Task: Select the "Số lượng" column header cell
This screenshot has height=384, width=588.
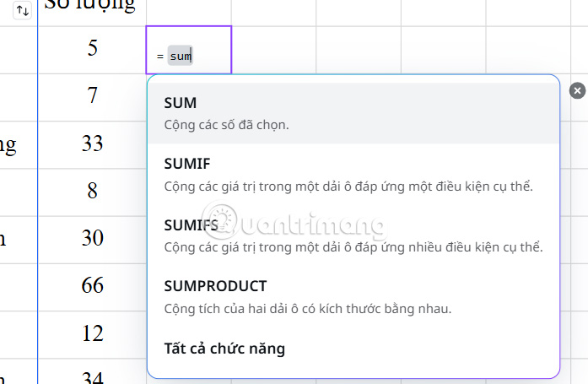Action: 92,10
